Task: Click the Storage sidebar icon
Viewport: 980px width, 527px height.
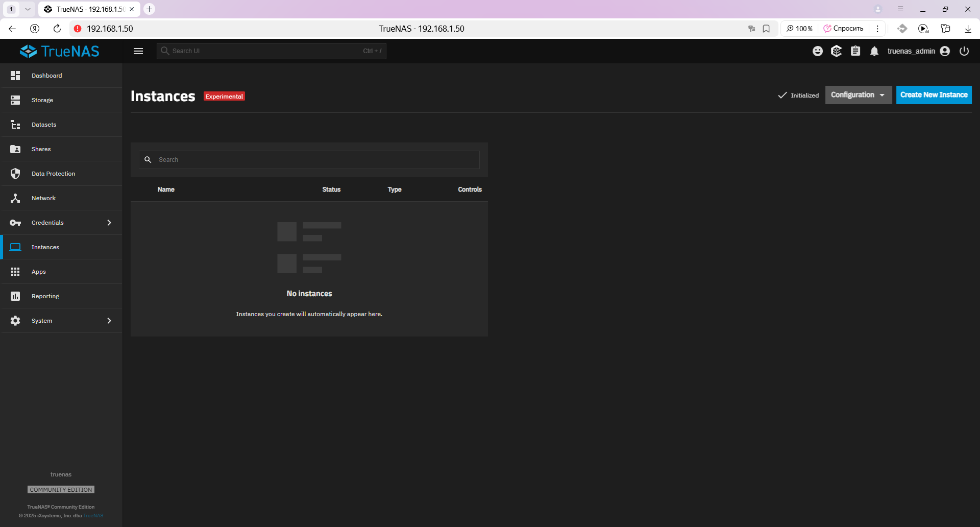Action: pyautogui.click(x=15, y=100)
